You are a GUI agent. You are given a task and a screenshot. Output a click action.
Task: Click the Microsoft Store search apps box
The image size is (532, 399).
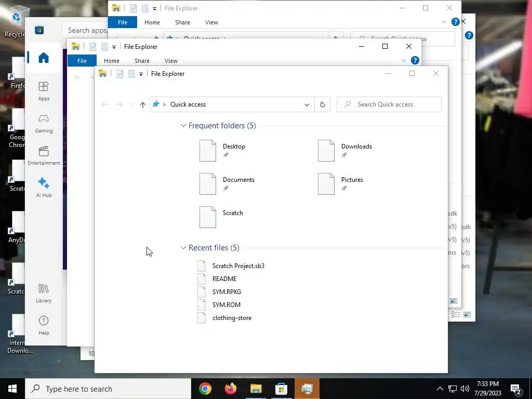pos(86,30)
